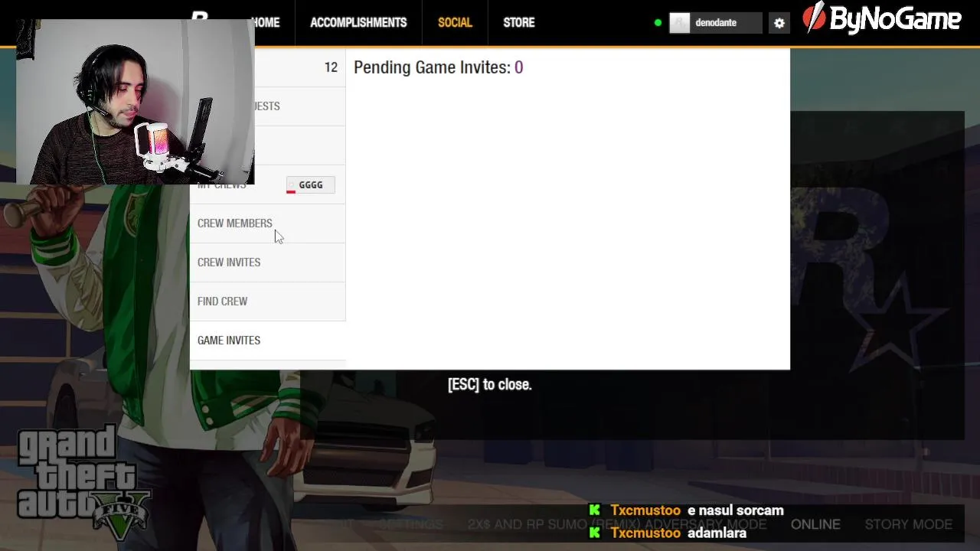Viewport: 980px width, 551px height.
Task: Click the green online status dot
Action: (658, 23)
